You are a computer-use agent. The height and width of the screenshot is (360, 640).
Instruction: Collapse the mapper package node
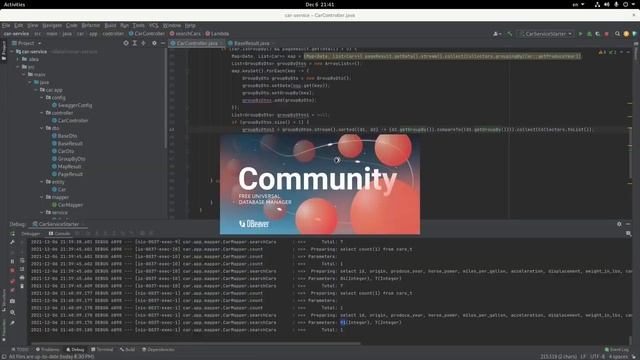[x=42, y=197]
